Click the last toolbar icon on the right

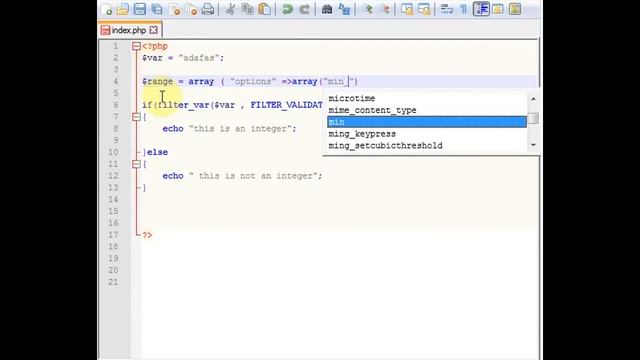515,9
